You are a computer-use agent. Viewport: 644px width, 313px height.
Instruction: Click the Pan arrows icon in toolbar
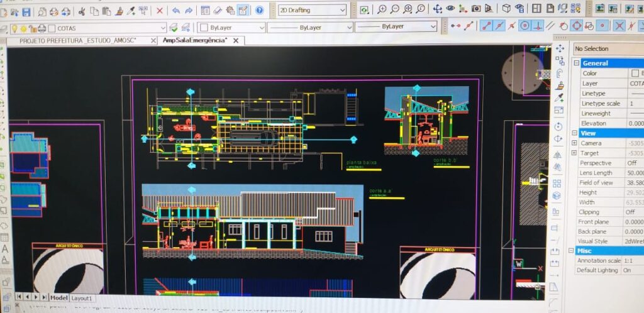437,9
